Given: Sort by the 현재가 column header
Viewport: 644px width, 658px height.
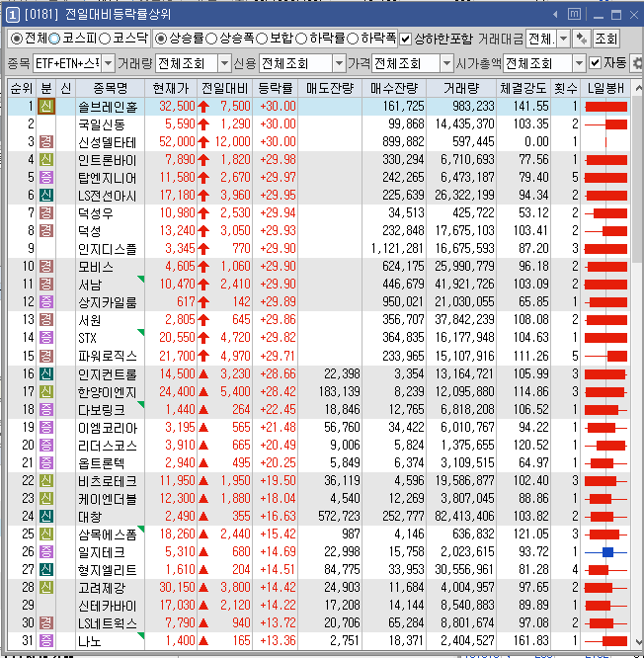Looking at the screenshot, I should click(x=171, y=88).
